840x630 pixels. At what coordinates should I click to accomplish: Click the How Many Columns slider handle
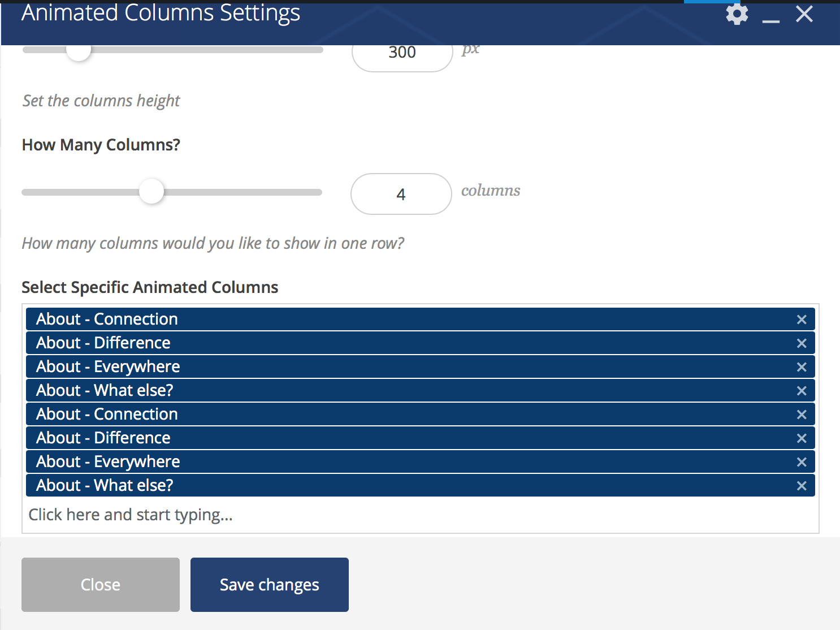[151, 192]
